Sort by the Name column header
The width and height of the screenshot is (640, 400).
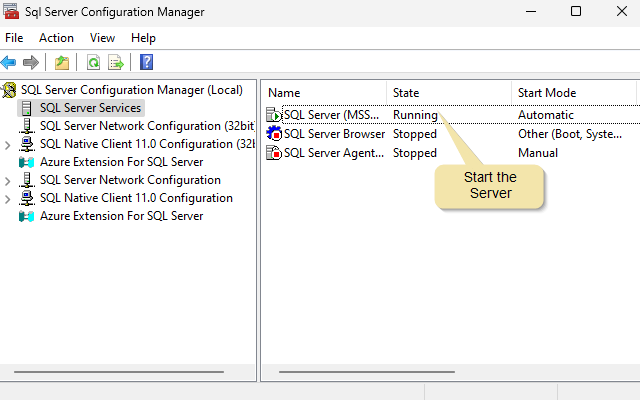[324, 93]
